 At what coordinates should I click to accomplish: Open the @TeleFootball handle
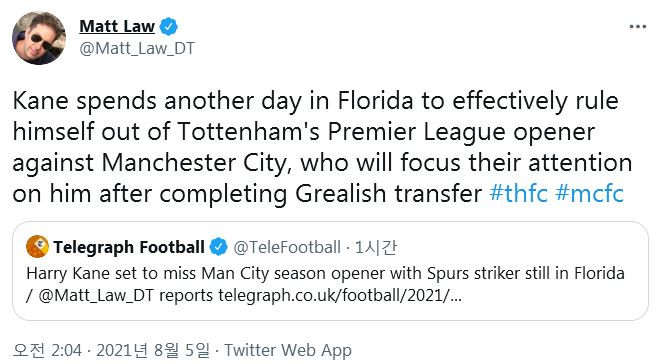tap(287, 247)
